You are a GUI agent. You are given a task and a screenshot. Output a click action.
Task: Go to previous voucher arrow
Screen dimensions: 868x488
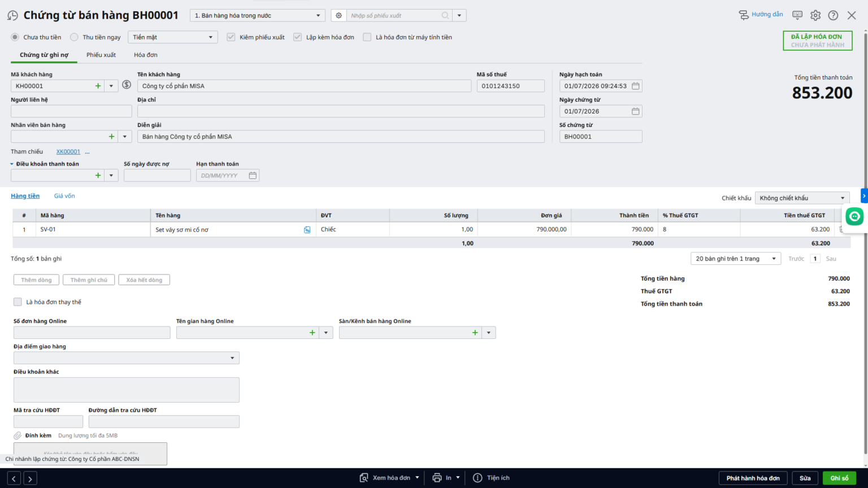tap(14, 478)
